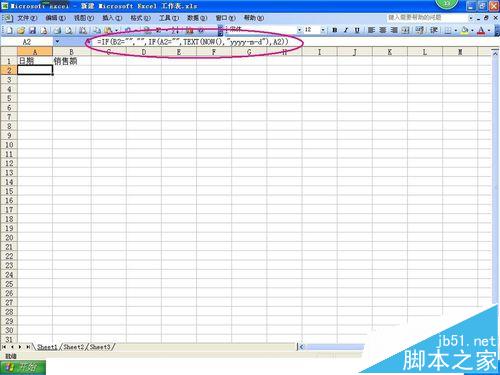Select cell B1 containing 销售额
This screenshot has width=500, height=375.
pos(72,61)
